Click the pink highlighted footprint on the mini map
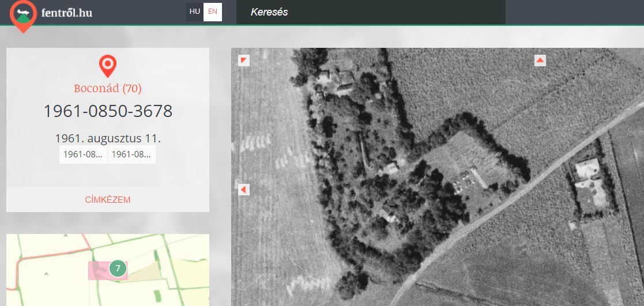 pos(98,271)
